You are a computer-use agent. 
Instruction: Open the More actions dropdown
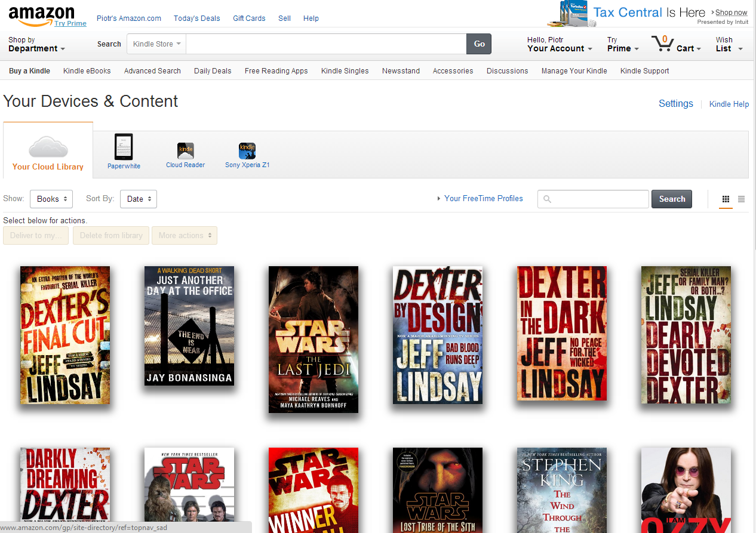(x=185, y=235)
